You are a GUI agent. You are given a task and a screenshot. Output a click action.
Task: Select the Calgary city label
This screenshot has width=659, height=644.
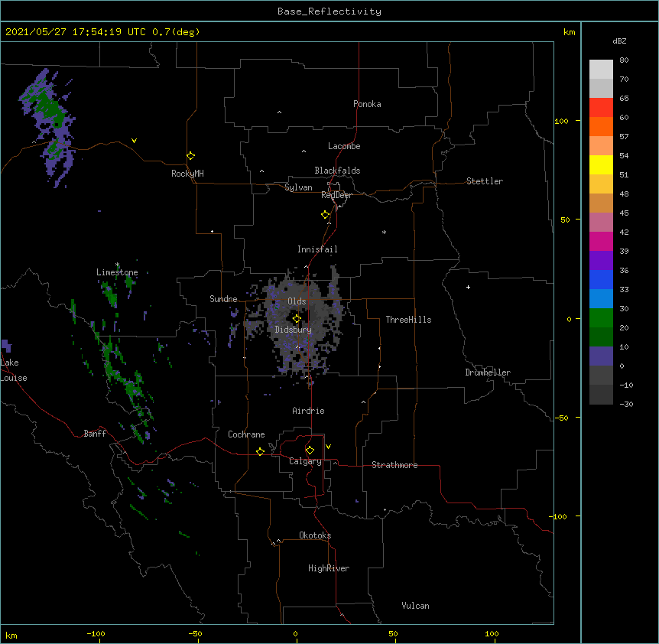point(305,461)
